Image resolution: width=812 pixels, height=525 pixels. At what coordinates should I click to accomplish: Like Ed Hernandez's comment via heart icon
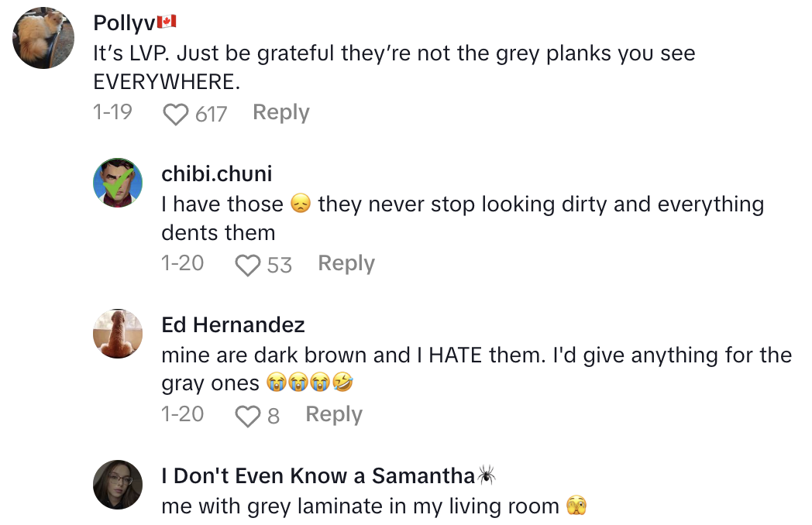pyautogui.click(x=247, y=416)
